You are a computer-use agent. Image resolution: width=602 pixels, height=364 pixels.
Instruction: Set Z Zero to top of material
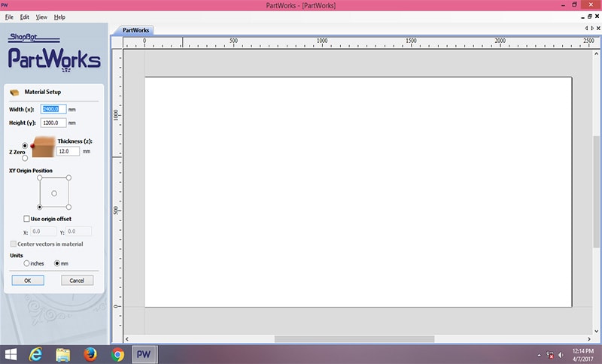(25, 146)
